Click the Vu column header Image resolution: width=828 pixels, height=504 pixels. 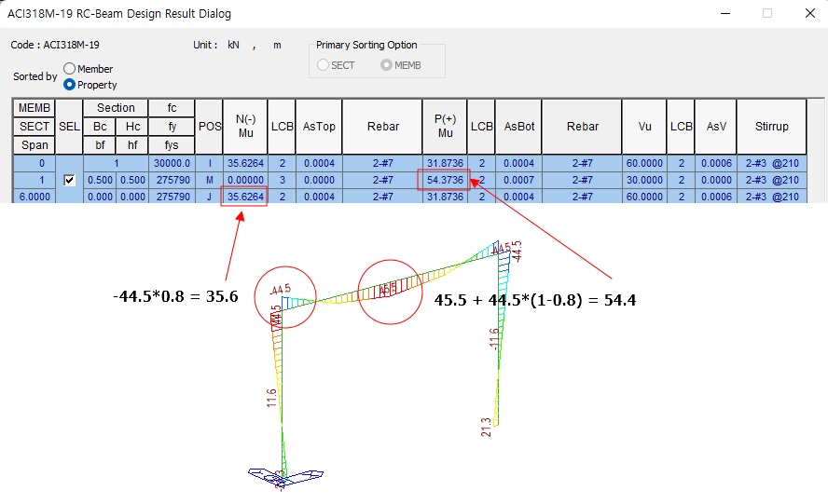pyautogui.click(x=645, y=127)
